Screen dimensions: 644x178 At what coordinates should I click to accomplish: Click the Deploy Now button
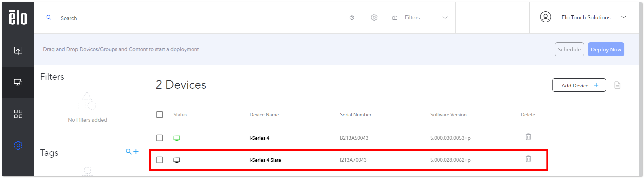pyautogui.click(x=606, y=49)
